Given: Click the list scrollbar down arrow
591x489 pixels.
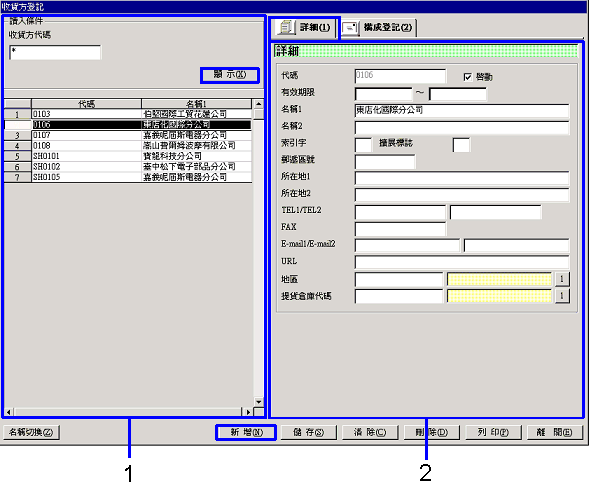Looking at the screenshot, I should [259, 402].
